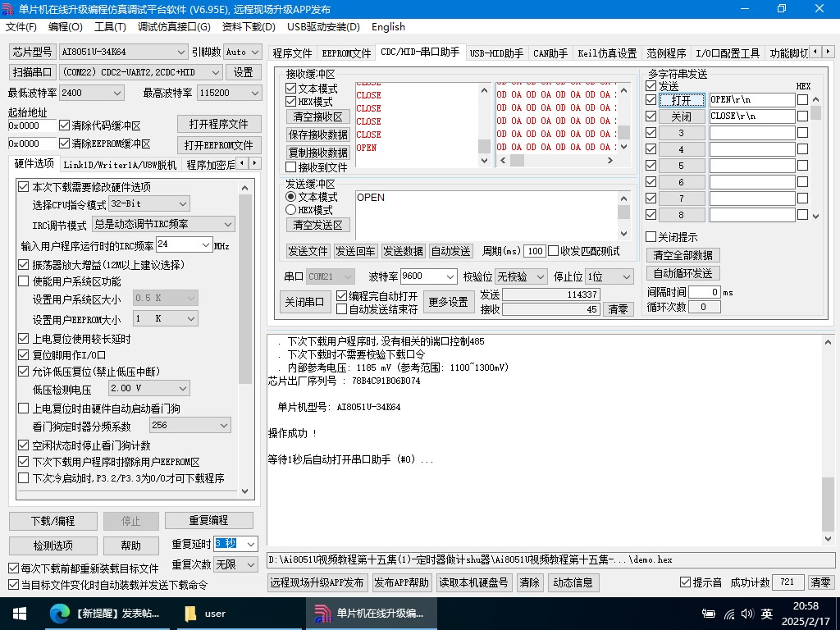Viewport: 840px width, 630px height.
Task: Click the tab strip right scroll arrow
Action: tap(829, 52)
